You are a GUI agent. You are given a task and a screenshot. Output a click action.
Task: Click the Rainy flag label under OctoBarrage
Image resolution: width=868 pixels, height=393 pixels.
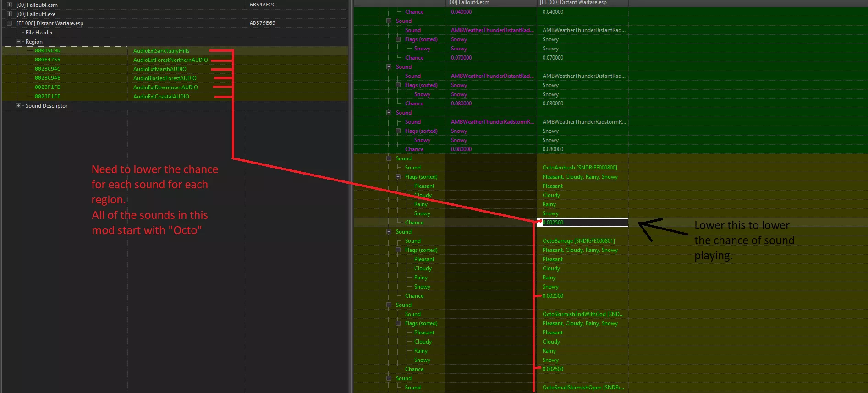click(421, 278)
